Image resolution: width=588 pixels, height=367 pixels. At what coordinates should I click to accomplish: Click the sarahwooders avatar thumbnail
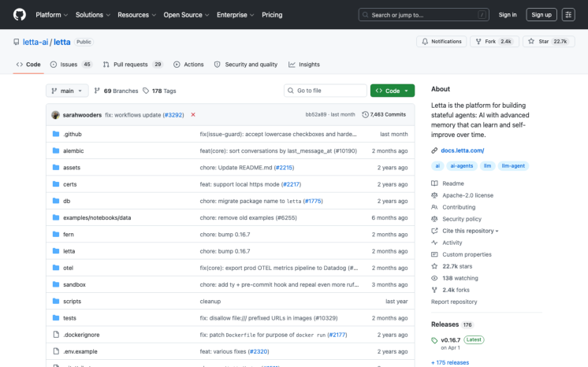(x=55, y=115)
